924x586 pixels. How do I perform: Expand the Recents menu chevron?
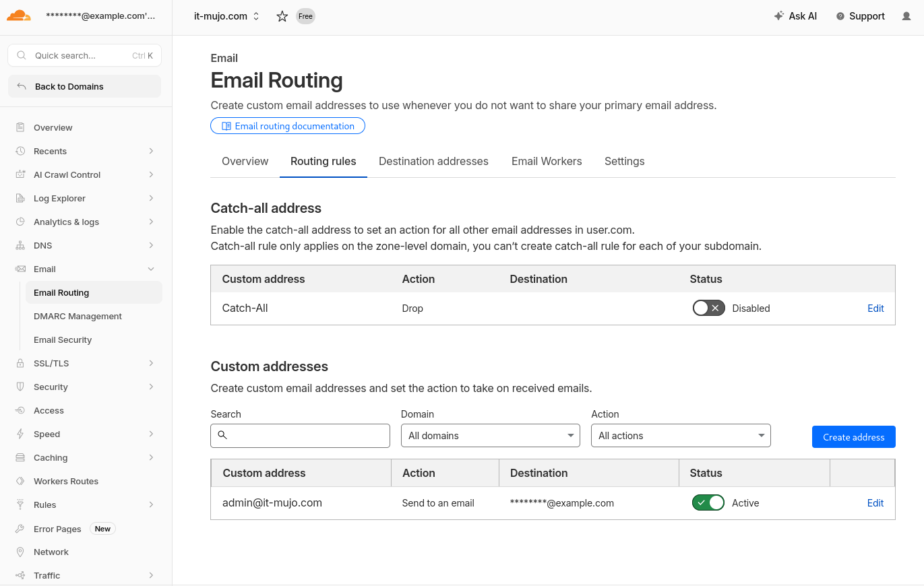(151, 151)
